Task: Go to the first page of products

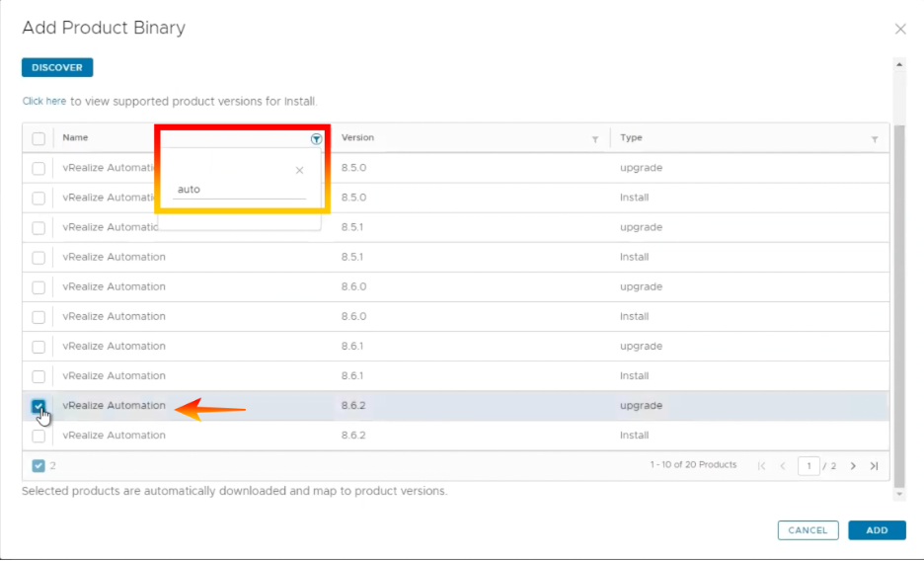Action: (761, 466)
